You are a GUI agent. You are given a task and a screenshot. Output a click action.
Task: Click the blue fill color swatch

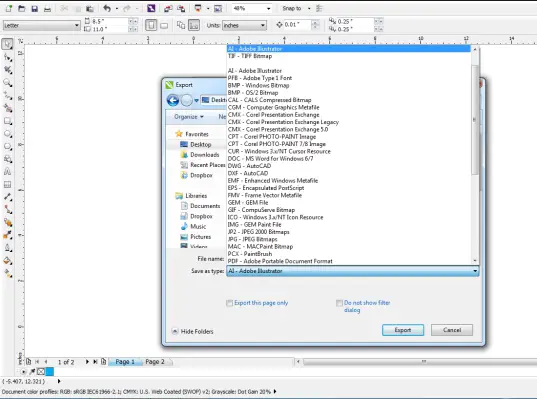(x=50, y=372)
